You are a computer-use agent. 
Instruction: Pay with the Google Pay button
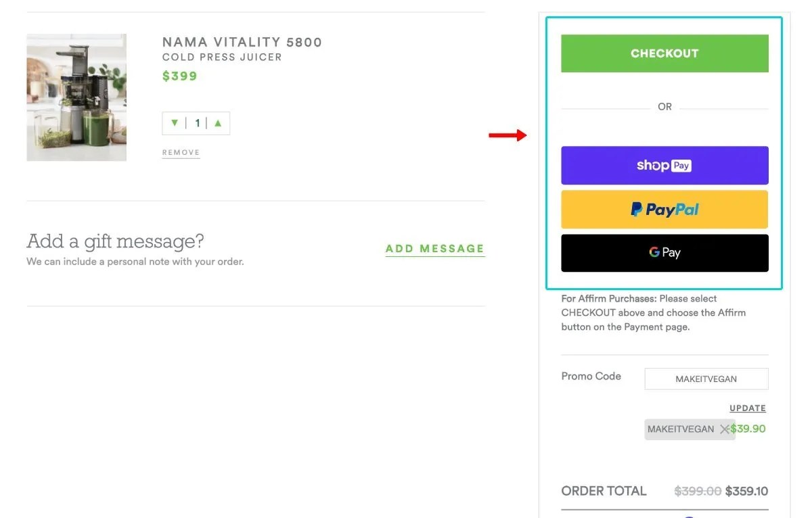[x=664, y=252]
